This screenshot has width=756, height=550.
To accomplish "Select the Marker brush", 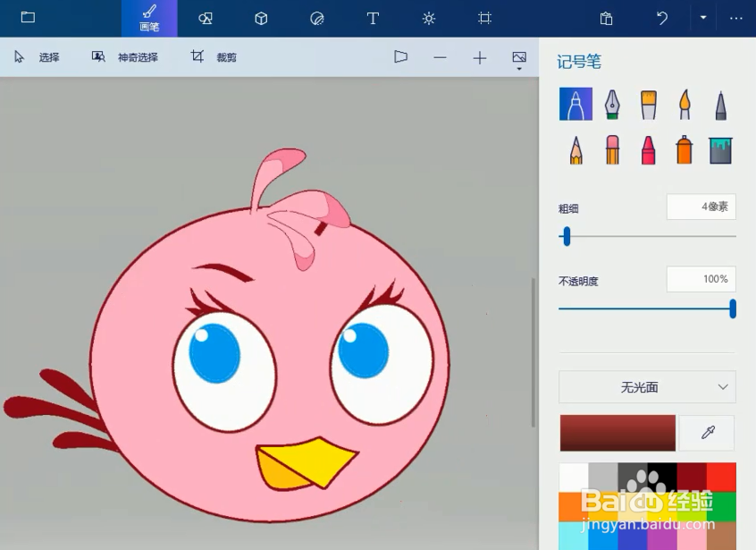I will click(575, 104).
